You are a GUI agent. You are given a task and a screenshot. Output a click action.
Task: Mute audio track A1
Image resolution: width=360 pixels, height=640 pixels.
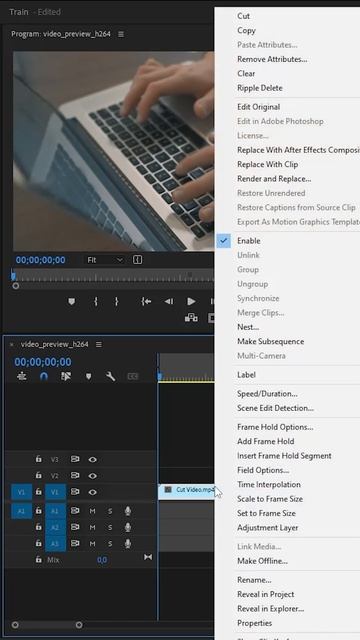[x=93, y=511]
